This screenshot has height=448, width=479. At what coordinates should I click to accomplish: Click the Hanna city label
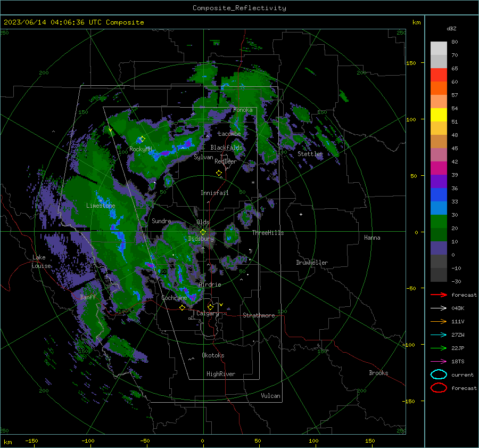372,238
